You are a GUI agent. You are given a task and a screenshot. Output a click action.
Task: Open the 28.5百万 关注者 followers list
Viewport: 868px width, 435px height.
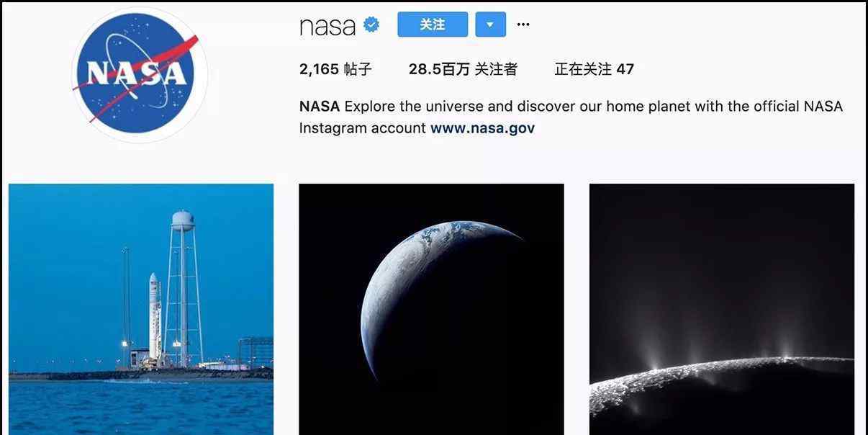click(463, 69)
